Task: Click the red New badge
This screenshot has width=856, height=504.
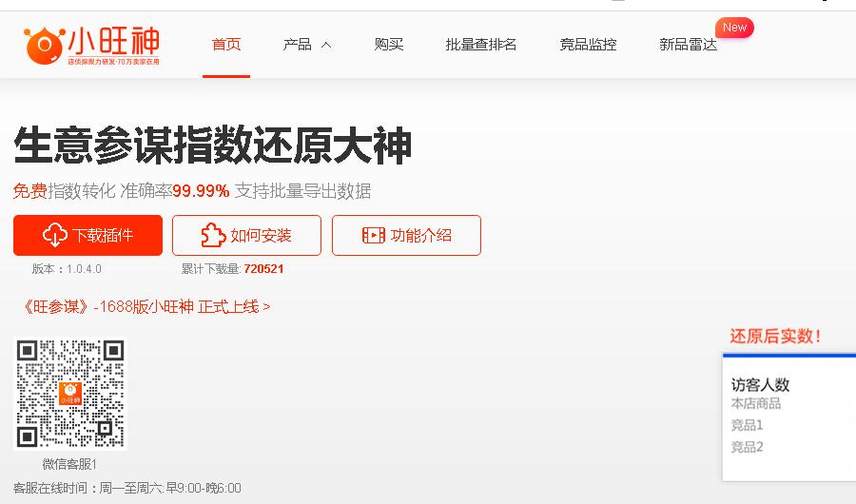Action: [x=734, y=28]
